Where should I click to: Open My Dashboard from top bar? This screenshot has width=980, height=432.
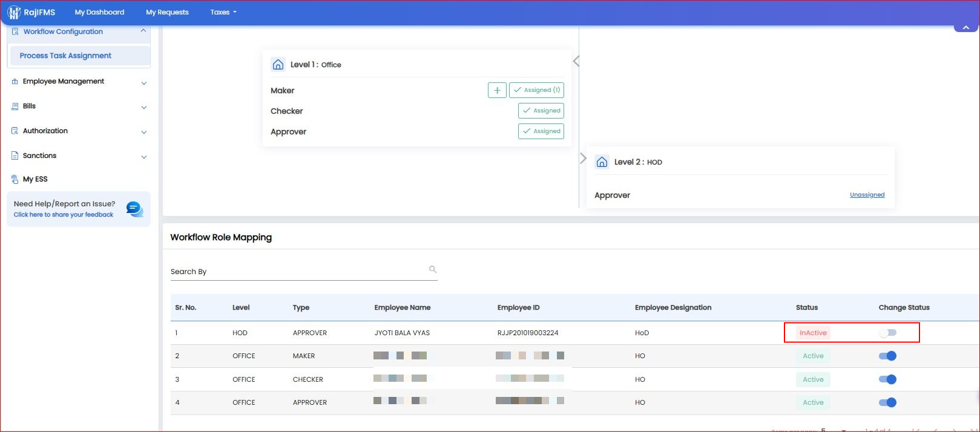tap(99, 12)
